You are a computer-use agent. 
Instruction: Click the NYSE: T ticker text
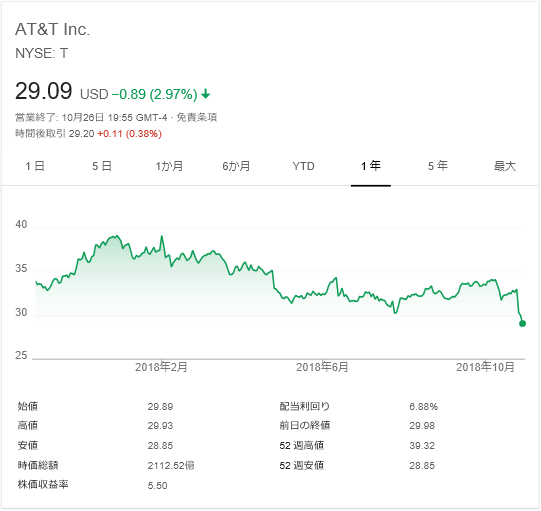[x=42, y=53]
